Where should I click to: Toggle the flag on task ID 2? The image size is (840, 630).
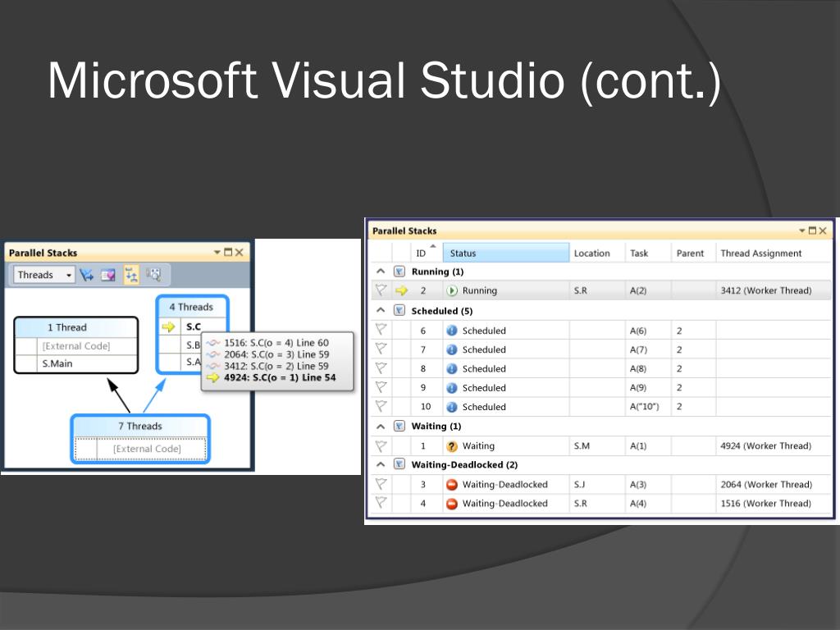click(381, 290)
